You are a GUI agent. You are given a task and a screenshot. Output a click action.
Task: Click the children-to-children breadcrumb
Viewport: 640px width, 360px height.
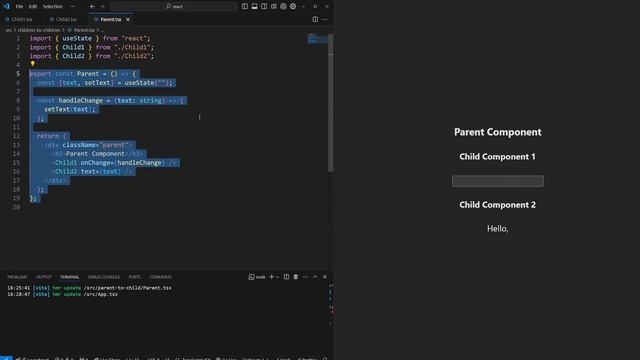[39, 30]
